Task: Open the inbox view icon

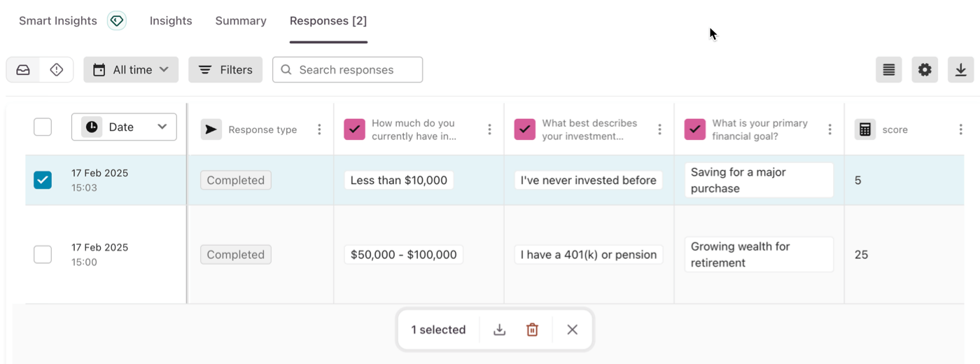Action: [23, 70]
